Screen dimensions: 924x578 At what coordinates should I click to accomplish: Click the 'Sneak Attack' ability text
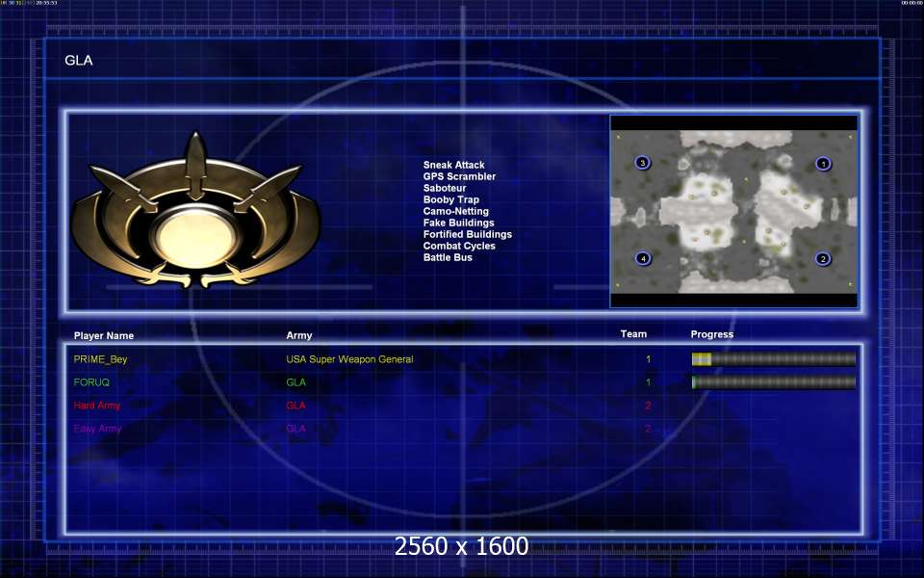pyautogui.click(x=453, y=165)
